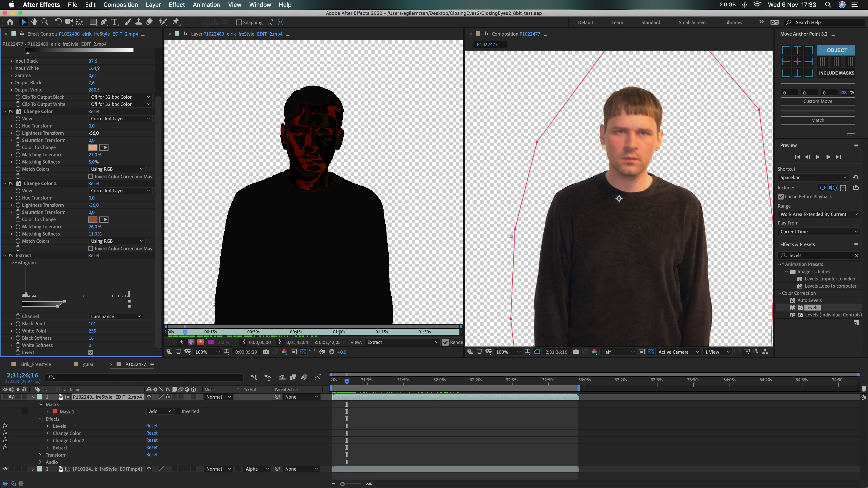Click eyedropper for Change Color 2
Viewport: 868px width, 488px height.
(104, 220)
